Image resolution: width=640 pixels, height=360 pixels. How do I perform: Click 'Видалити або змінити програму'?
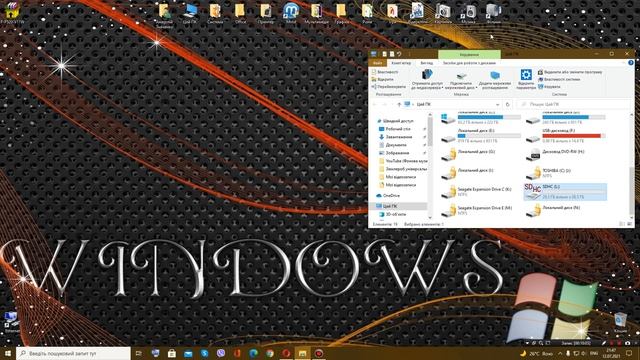point(570,72)
